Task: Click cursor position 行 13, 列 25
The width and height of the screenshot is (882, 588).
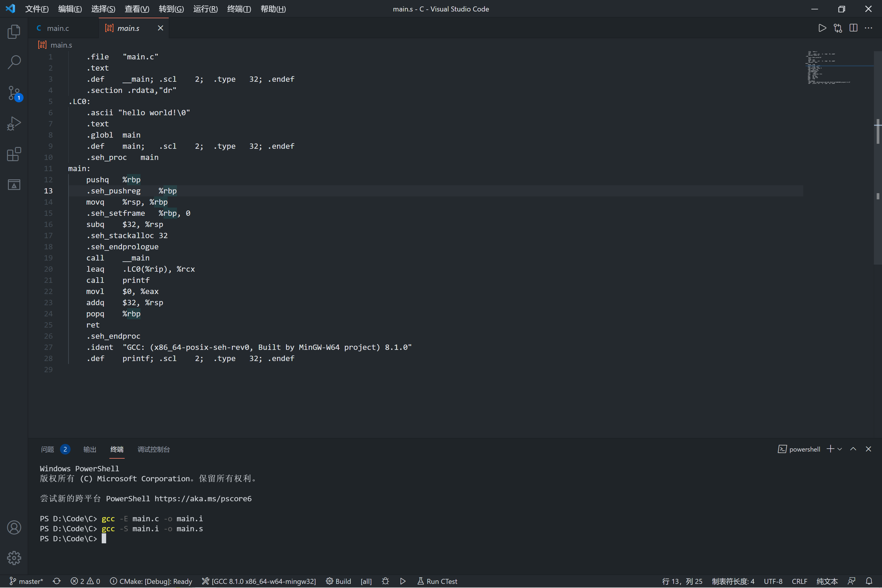Action: (682, 581)
